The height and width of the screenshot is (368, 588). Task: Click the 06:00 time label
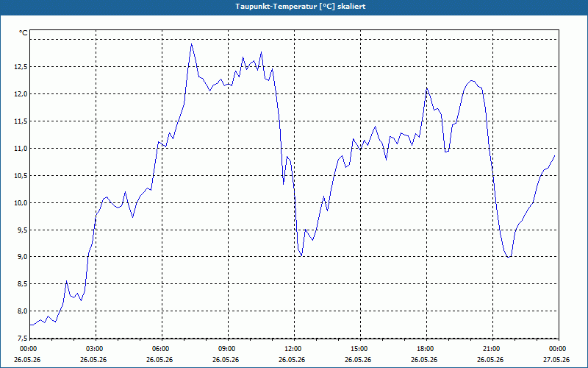(x=161, y=349)
